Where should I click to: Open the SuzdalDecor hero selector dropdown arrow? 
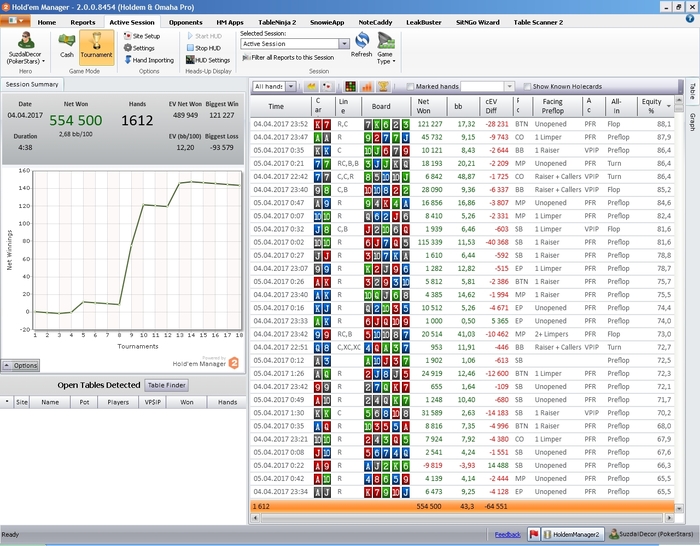43,62
